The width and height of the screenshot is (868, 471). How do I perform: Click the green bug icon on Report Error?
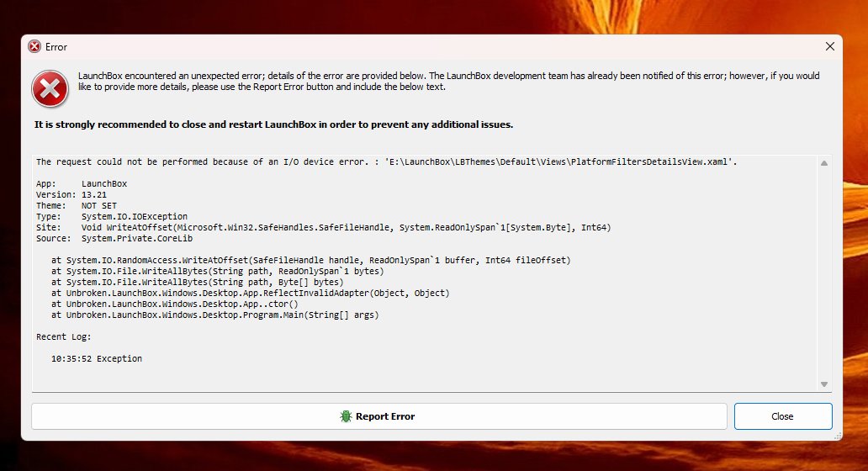coord(346,416)
